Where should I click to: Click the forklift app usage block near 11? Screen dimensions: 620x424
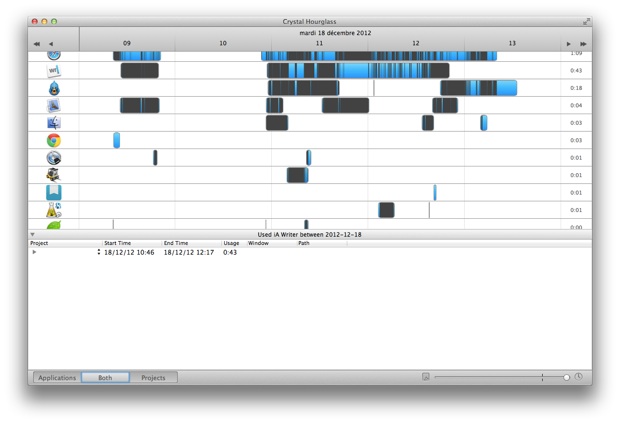(x=298, y=175)
